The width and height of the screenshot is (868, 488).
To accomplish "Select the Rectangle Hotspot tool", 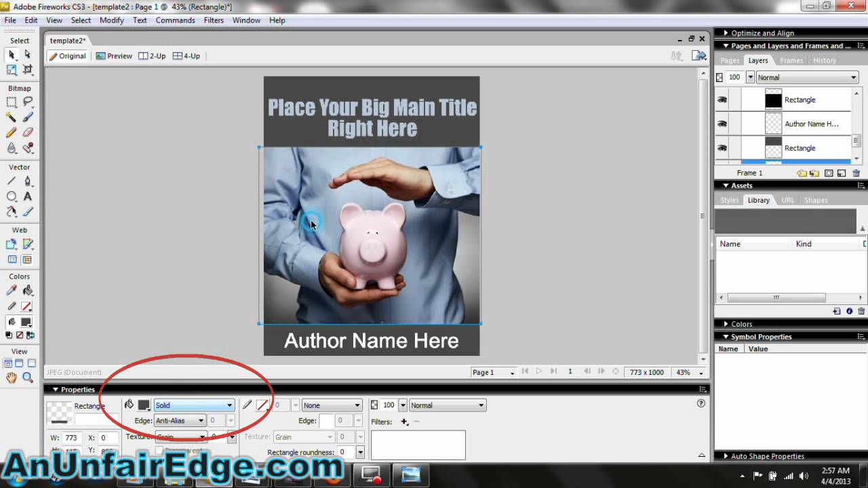I will [x=12, y=244].
